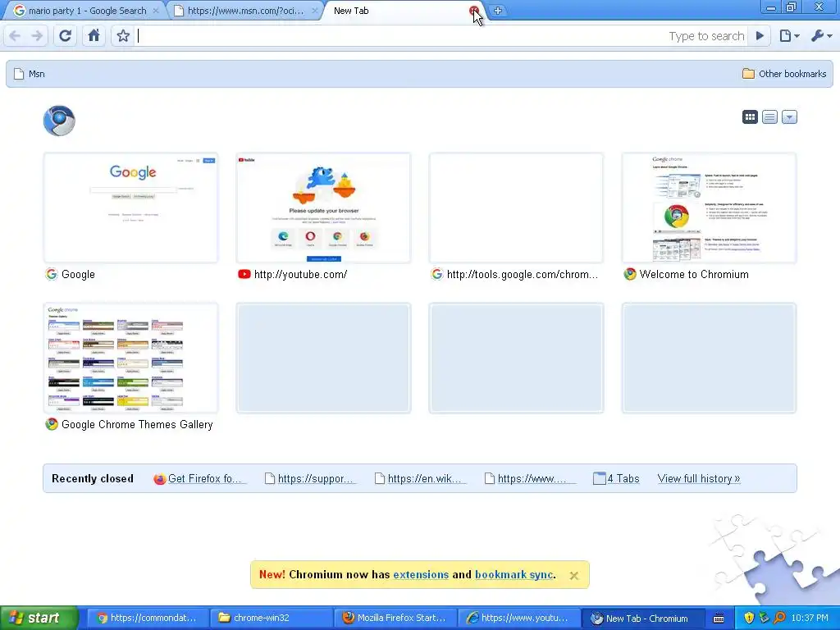Dismiss the yellow Chromium promo banner
Screen dimensions: 840x630
point(573,575)
